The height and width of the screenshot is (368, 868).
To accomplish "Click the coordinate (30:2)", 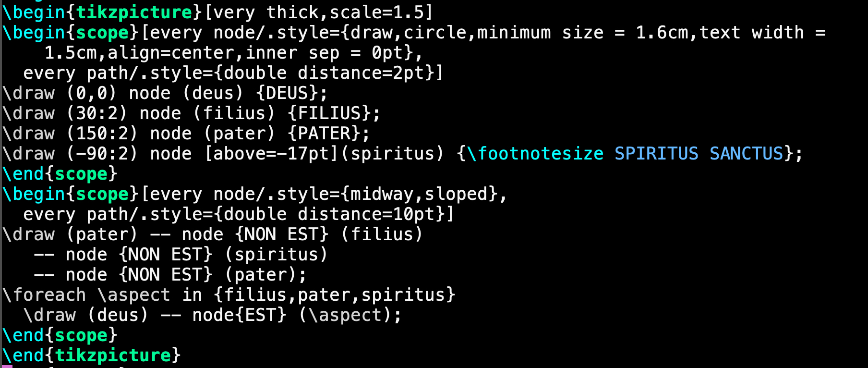I will pyautogui.click(x=97, y=113).
